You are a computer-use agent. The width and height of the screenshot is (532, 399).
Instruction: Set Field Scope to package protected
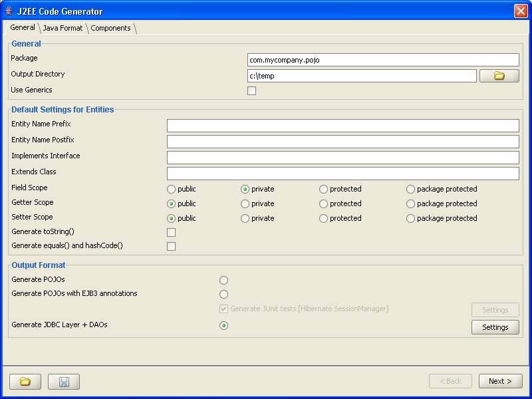click(410, 189)
